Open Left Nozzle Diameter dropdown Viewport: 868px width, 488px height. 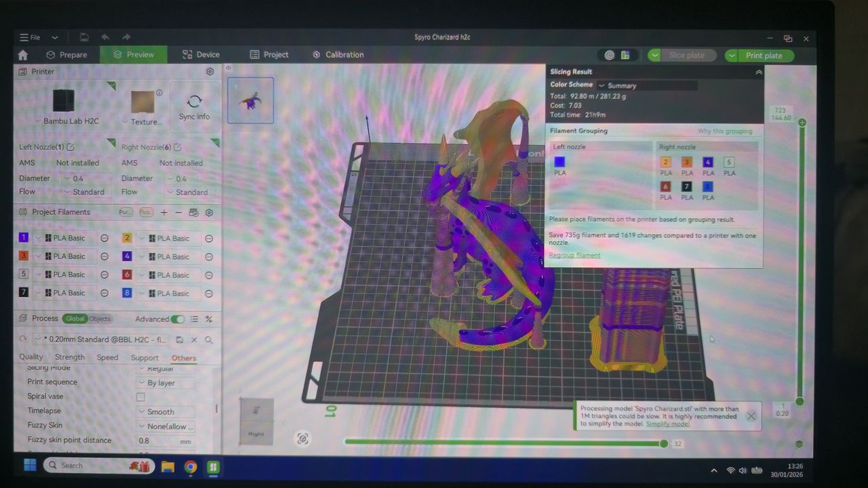(84, 178)
